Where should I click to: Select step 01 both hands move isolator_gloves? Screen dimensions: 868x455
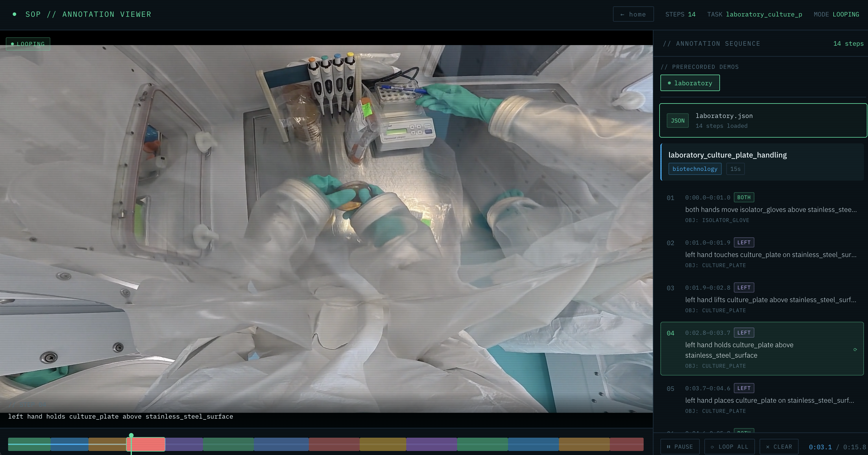[762, 209]
